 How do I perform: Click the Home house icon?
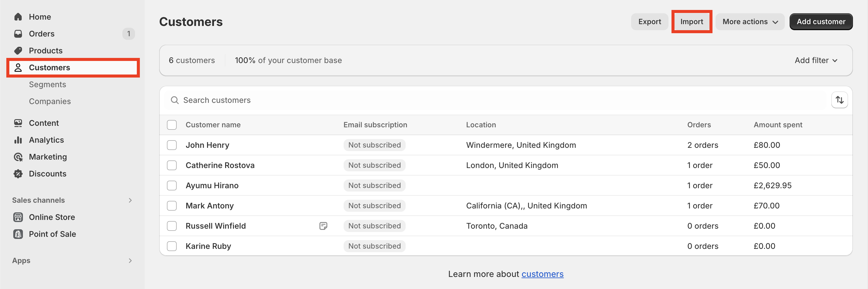[x=18, y=17]
